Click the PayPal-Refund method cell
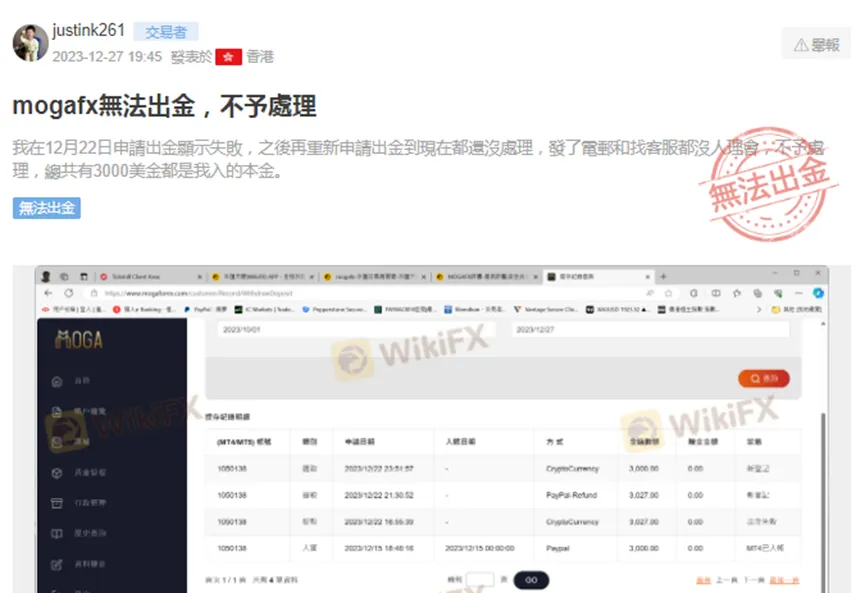The height and width of the screenshot is (593, 865). coord(572,495)
